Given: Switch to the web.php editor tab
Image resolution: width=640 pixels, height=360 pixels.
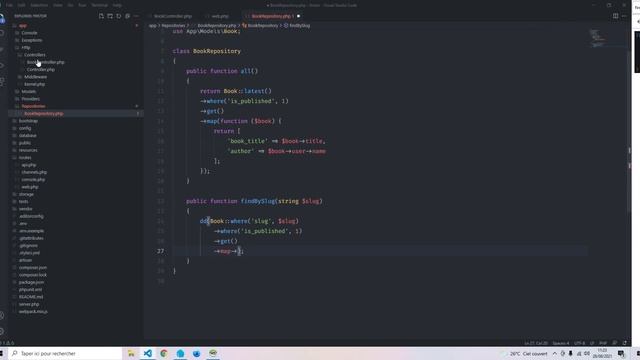Looking at the screenshot, I should point(220,16).
